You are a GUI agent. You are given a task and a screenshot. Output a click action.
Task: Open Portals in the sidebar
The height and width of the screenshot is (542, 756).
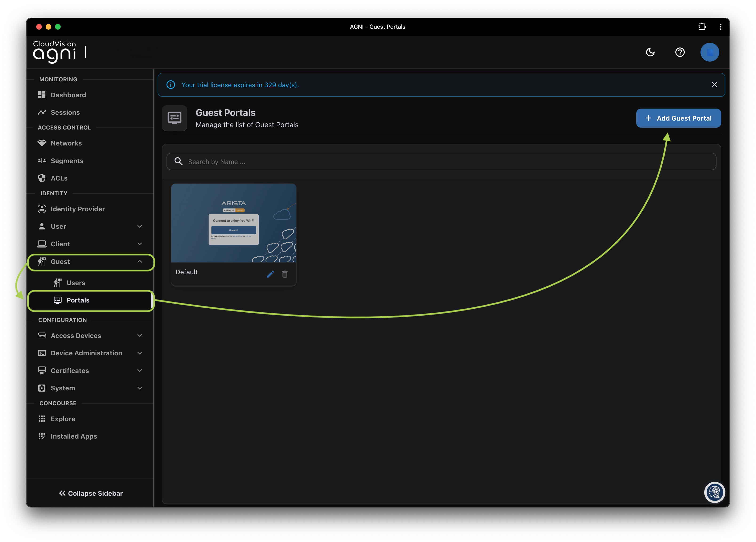click(x=78, y=300)
